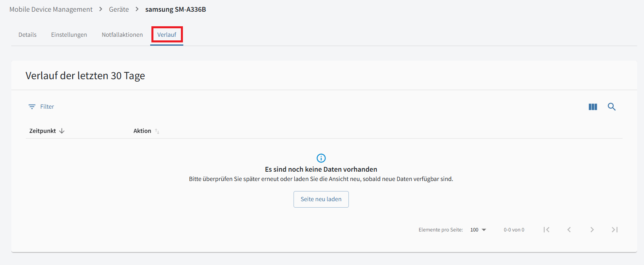Click the 0-0 von 0 pagination text

tap(514, 230)
